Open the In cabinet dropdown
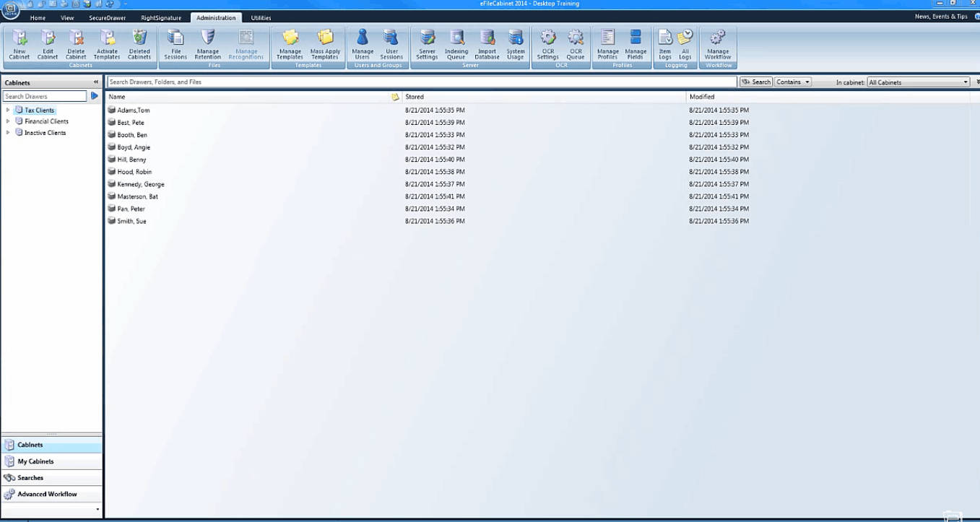This screenshot has height=522, width=980. point(918,82)
